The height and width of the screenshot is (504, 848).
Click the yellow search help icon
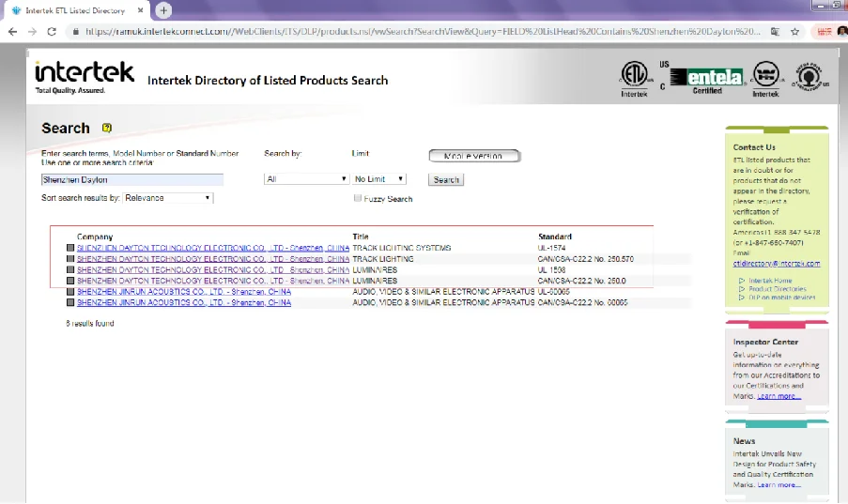[106, 129]
